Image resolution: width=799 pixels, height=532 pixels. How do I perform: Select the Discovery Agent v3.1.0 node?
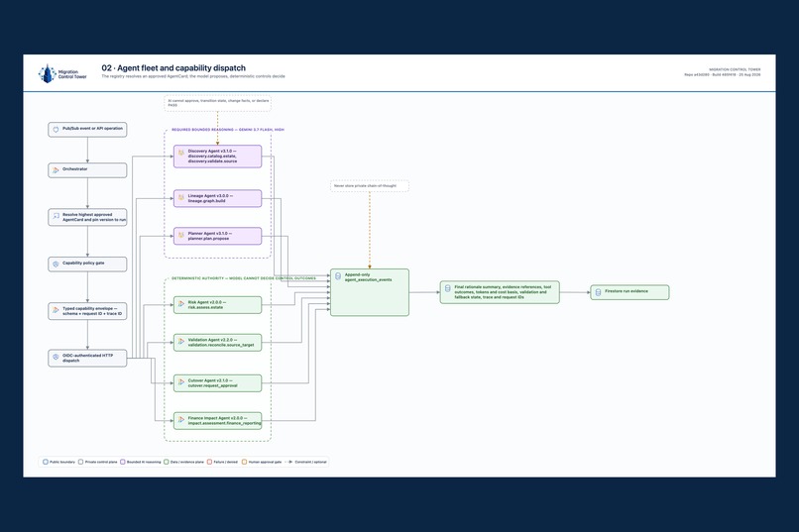217,157
